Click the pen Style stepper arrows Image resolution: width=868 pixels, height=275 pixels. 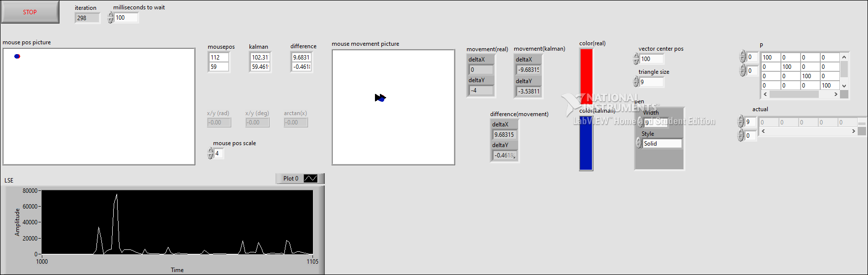tap(639, 143)
